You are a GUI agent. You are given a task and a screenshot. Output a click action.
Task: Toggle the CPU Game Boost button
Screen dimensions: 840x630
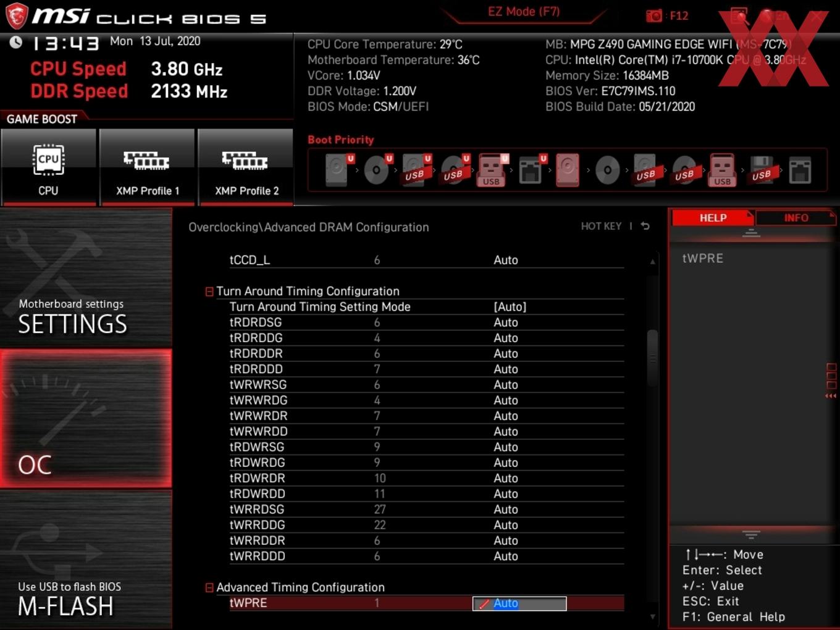coord(49,167)
